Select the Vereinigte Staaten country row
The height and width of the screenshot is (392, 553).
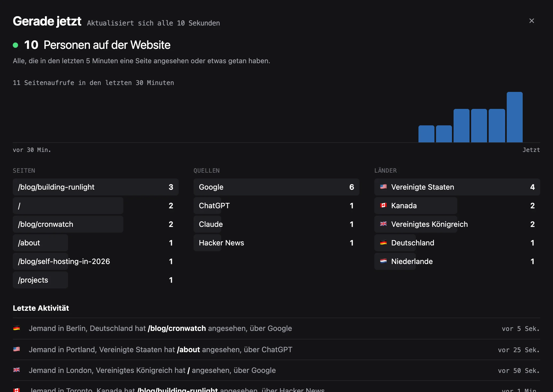tap(457, 187)
